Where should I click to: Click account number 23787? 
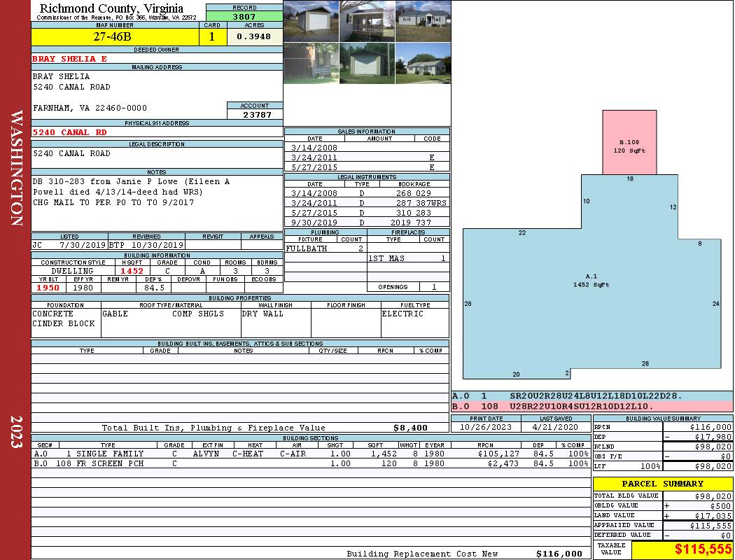click(257, 114)
